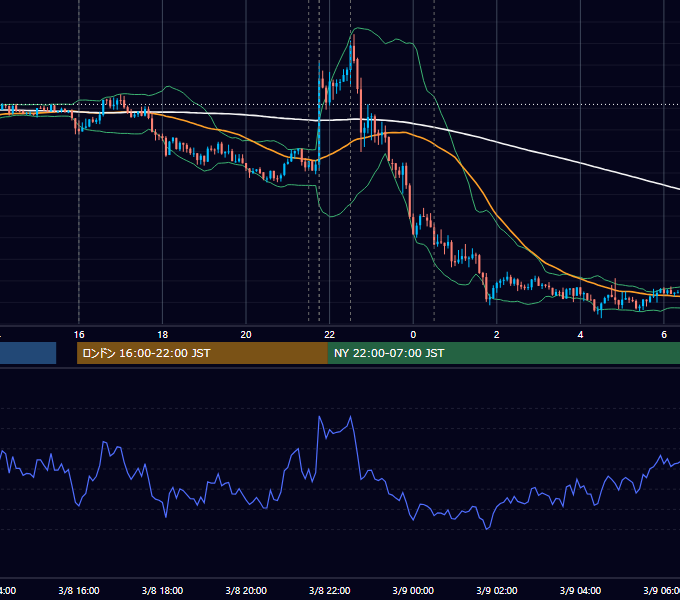Click the 3/9 02:00 time axis label
This screenshot has height=600, width=680.
click(497, 590)
